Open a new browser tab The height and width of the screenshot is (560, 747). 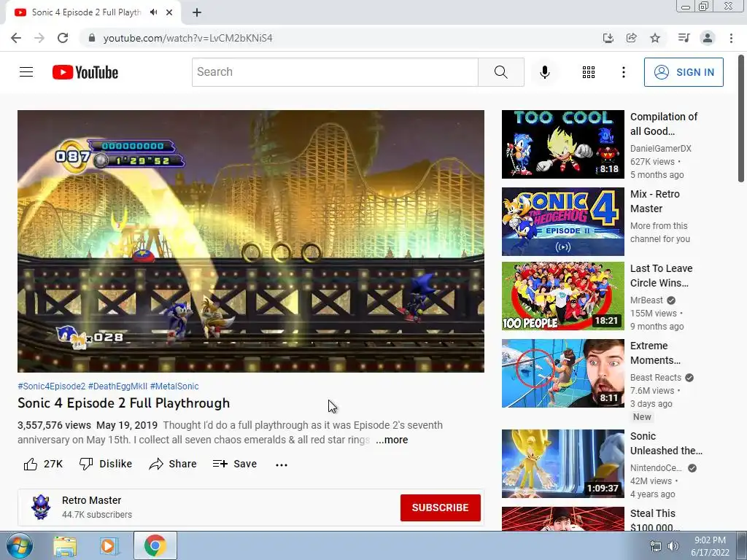(x=197, y=12)
